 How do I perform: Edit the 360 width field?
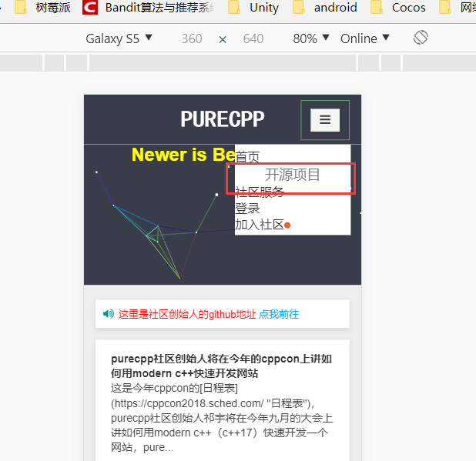tap(192, 38)
